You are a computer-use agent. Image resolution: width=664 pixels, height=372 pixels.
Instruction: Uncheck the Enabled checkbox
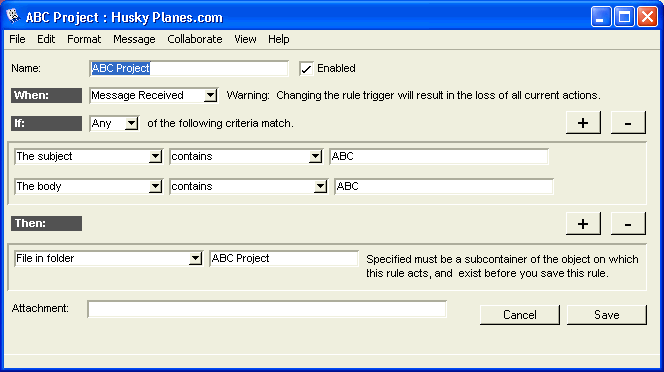[x=306, y=69]
